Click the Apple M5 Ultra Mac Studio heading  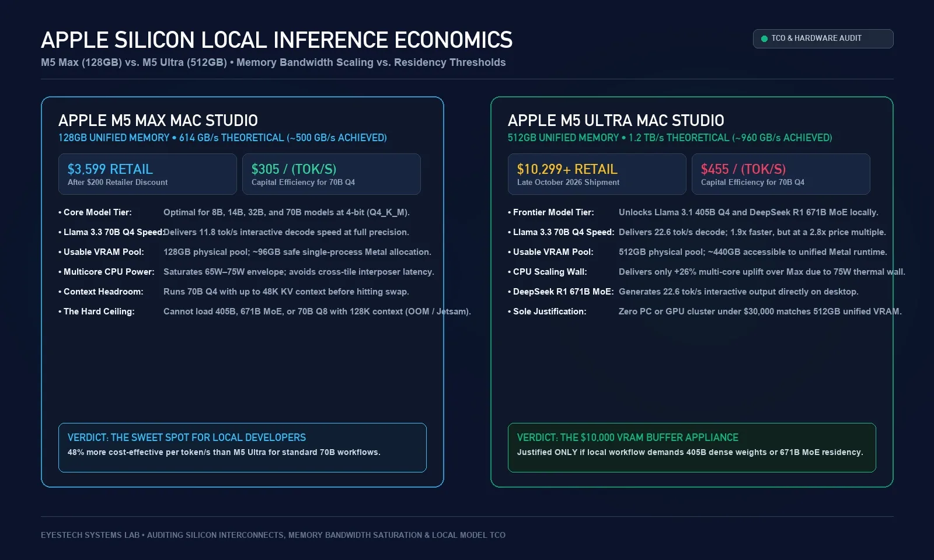click(616, 121)
